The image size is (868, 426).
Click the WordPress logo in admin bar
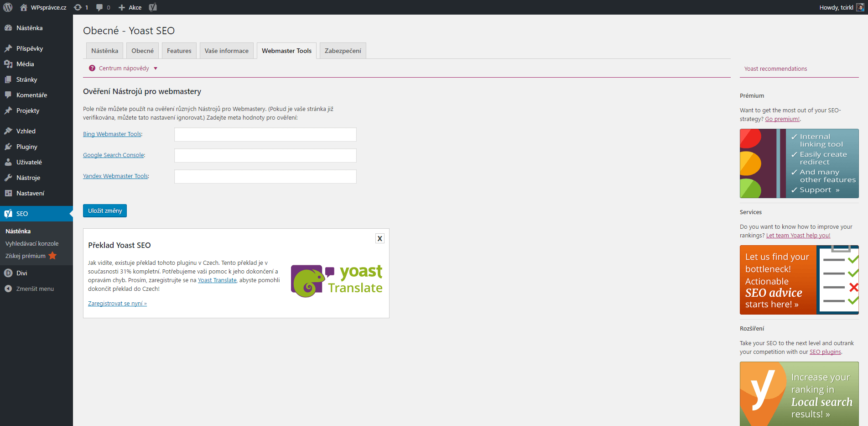click(8, 7)
